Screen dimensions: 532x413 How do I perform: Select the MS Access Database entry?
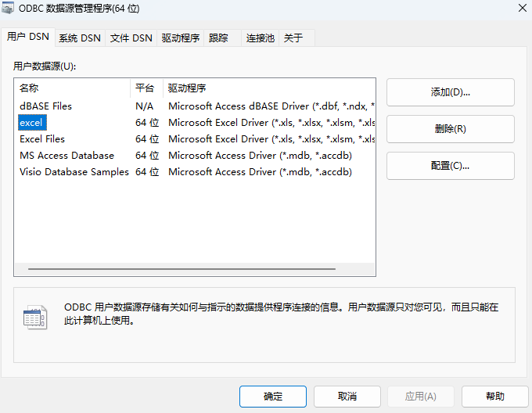click(x=66, y=155)
